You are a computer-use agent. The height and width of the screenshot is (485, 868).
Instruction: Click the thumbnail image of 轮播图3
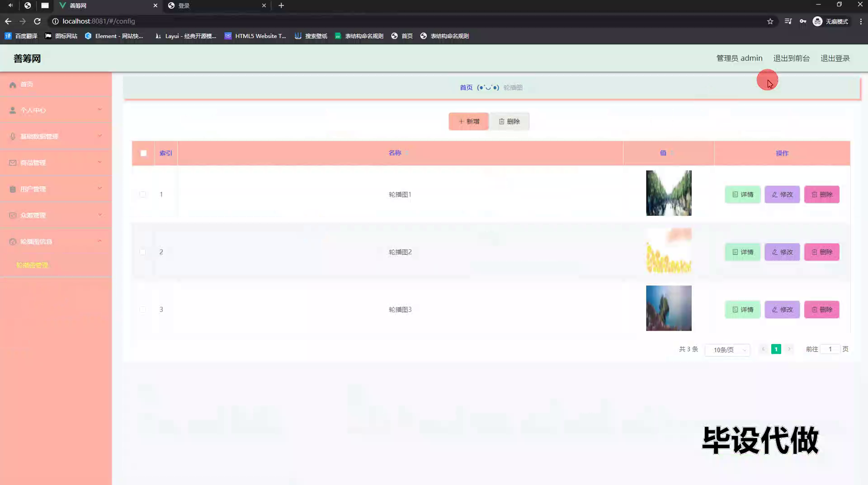pyautogui.click(x=669, y=308)
